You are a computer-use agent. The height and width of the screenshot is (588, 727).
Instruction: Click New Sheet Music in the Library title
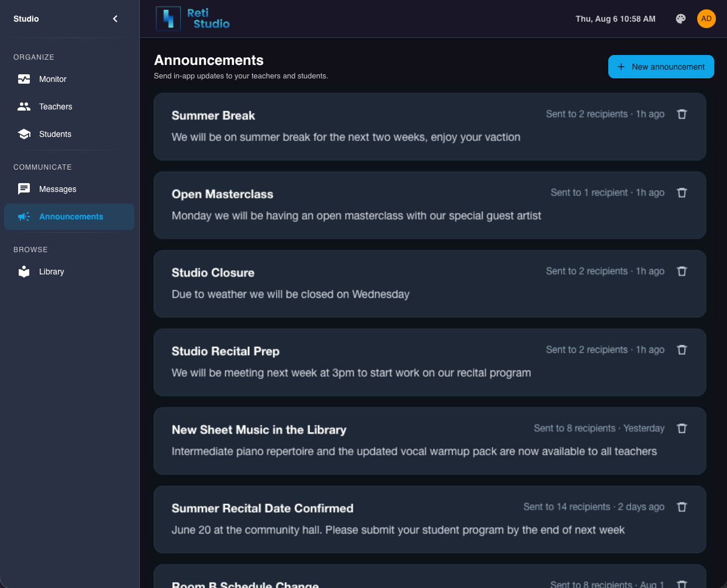pyautogui.click(x=259, y=430)
